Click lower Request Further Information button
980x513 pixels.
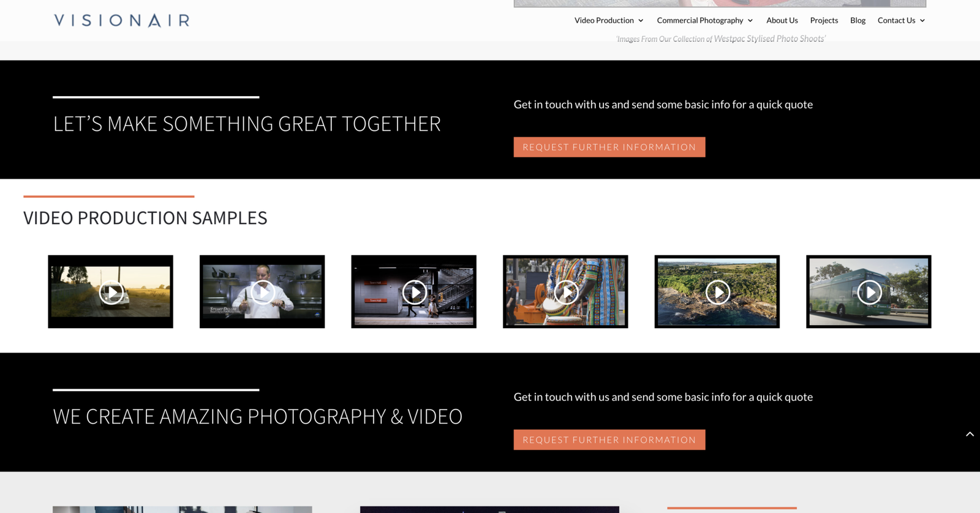click(609, 440)
